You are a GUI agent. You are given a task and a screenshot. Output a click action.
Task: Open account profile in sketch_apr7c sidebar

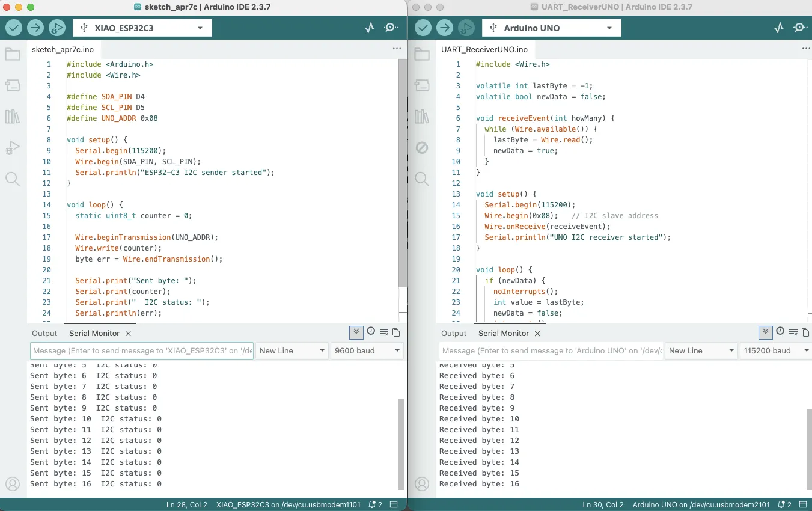[13, 483]
